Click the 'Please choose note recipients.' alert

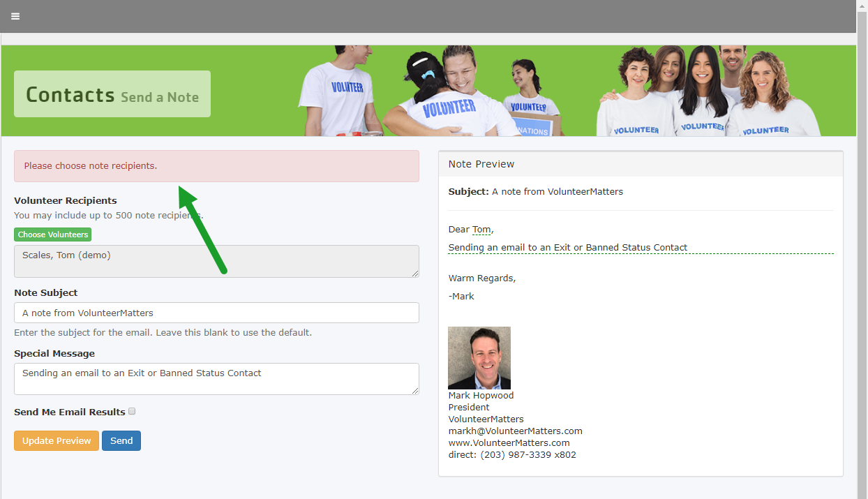(x=216, y=166)
